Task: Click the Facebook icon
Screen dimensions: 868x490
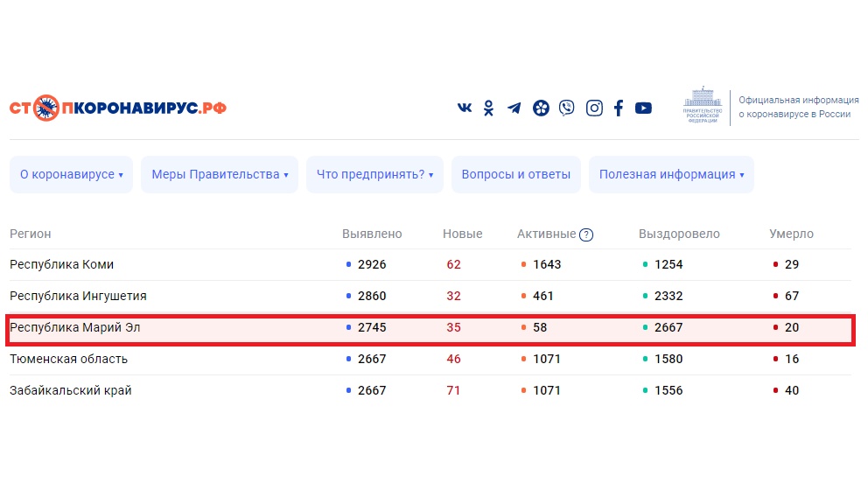Action: pyautogui.click(x=619, y=108)
